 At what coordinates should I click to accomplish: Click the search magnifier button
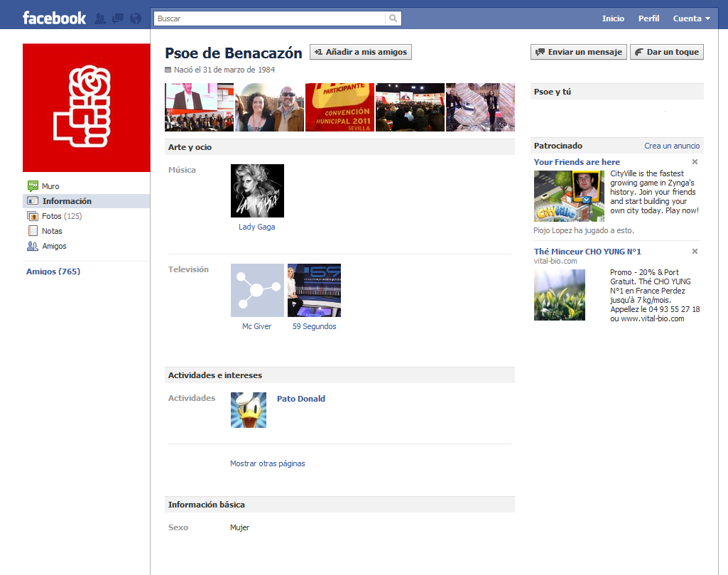pyautogui.click(x=393, y=18)
